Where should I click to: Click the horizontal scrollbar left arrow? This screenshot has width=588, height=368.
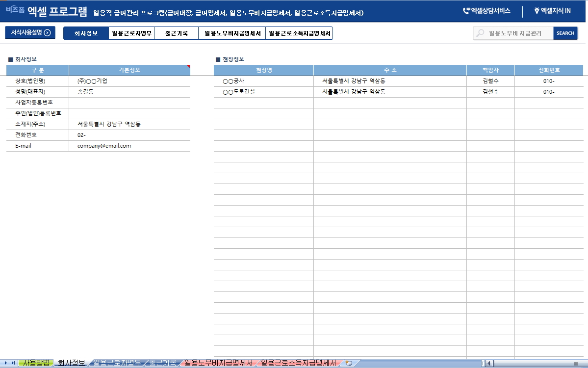[489, 363]
